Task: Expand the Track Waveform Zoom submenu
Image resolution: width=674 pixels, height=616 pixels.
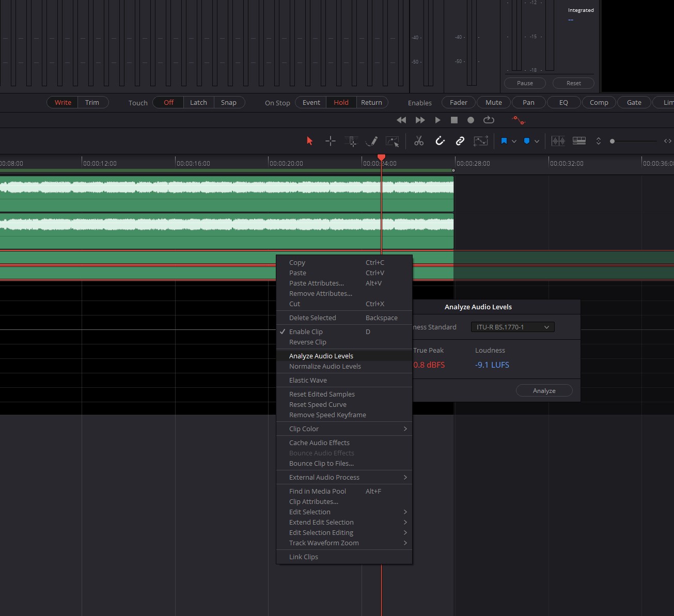Action: tap(344, 543)
